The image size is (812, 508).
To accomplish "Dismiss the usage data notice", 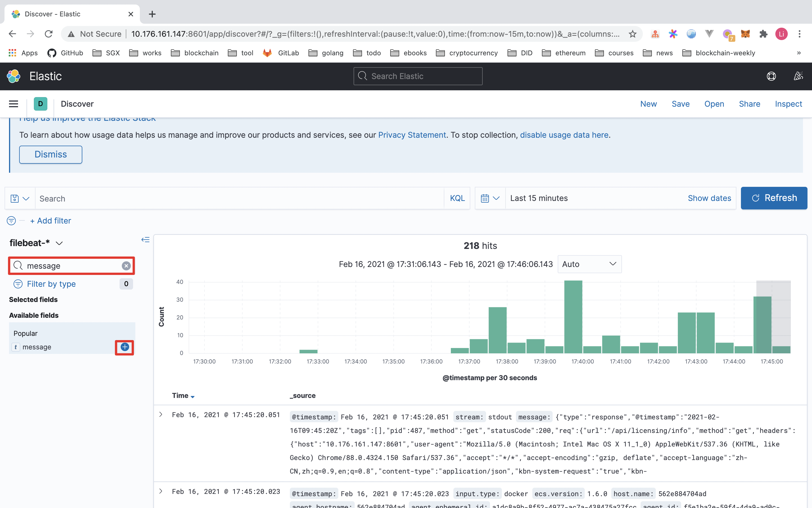I will tap(51, 155).
